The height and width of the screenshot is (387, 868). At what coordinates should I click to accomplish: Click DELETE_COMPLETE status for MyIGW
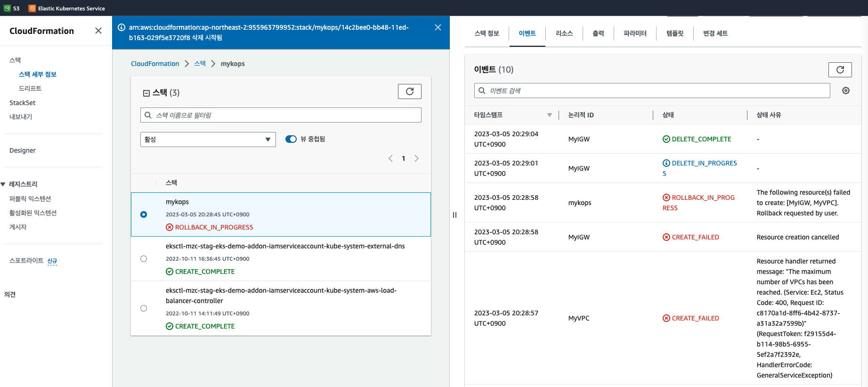tap(697, 139)
